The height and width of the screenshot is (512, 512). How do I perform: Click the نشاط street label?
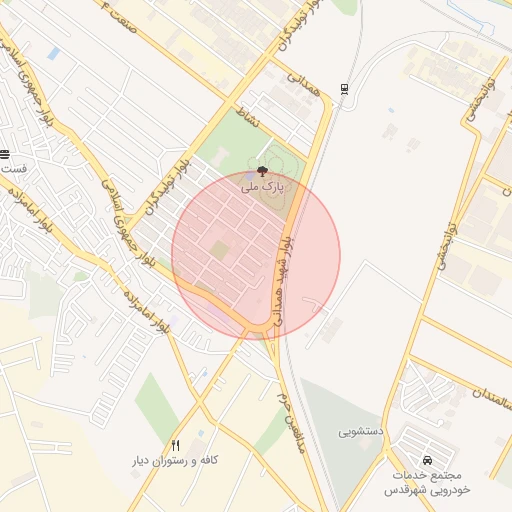[247, 117]
